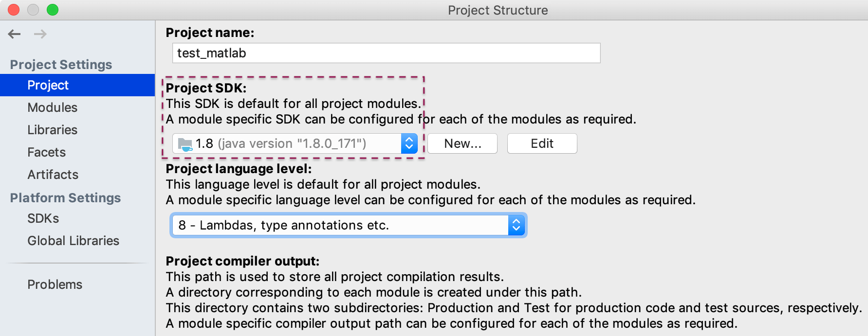Viewport: 868px width, 336px height.
Task: Click the back arrow navigation icon
Action: (15, 34)
